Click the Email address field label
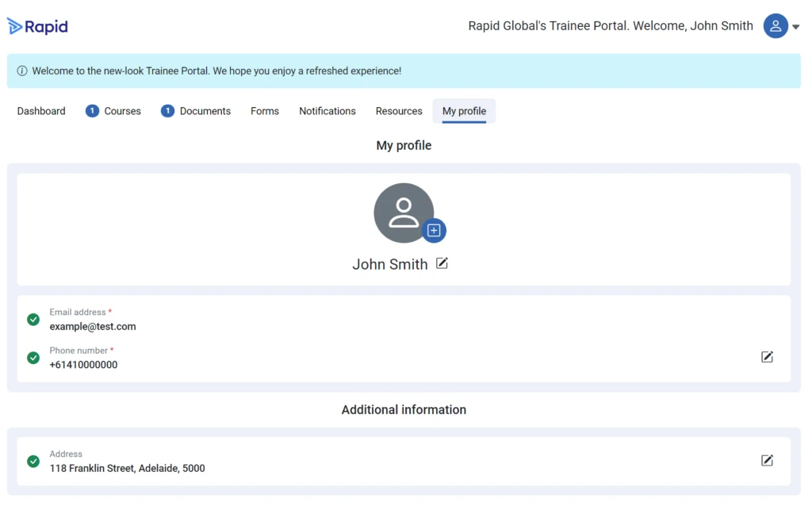Viewport: 812px width, 506px height. 78,312
